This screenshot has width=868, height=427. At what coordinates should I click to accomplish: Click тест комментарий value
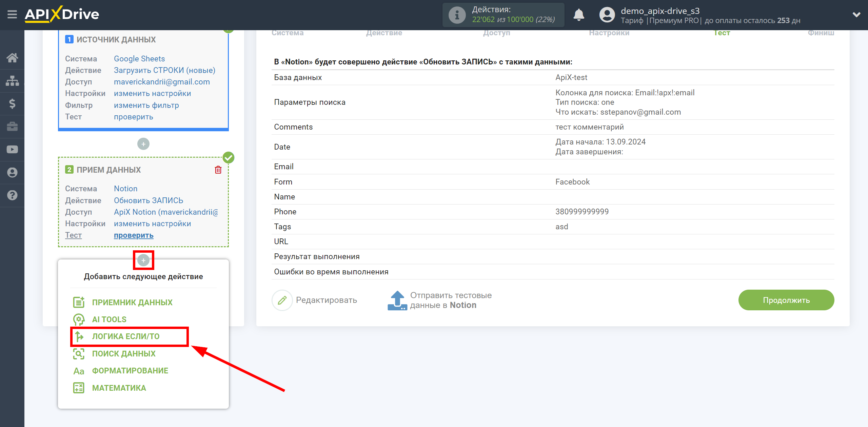coord(589,127)
